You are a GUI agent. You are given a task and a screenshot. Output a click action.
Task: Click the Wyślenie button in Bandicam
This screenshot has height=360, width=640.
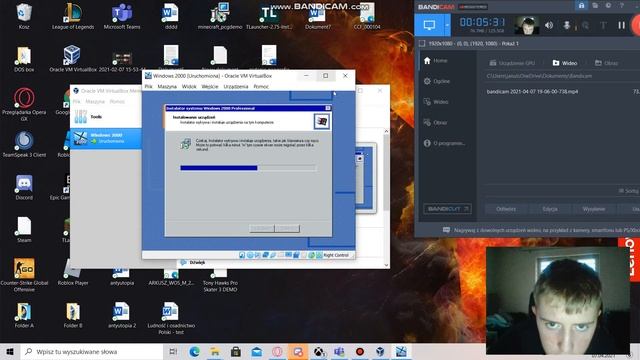pyautogui.click(x=593, y=209)
